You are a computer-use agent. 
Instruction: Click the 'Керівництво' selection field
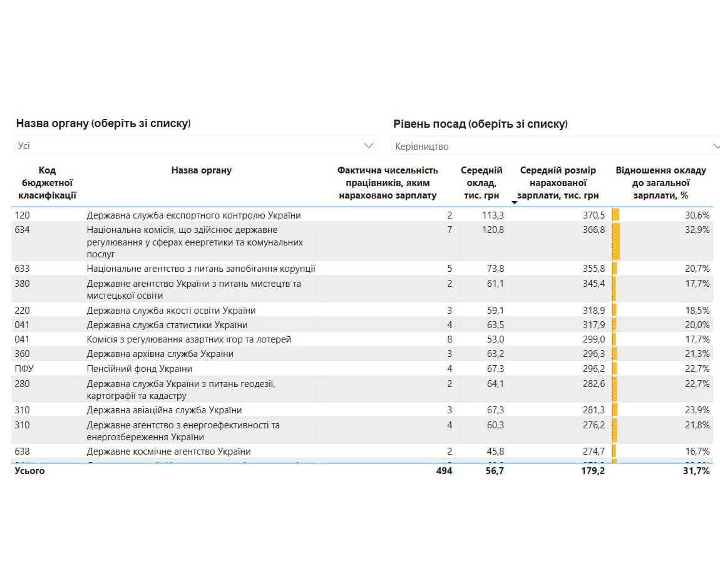[551, 146]
